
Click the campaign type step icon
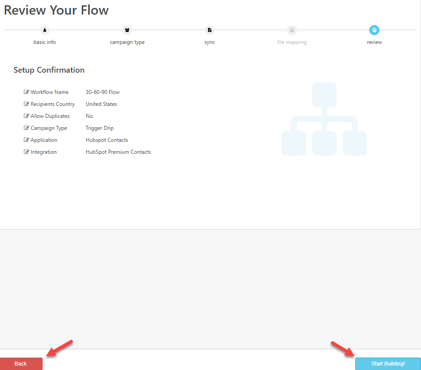point(127,30)
